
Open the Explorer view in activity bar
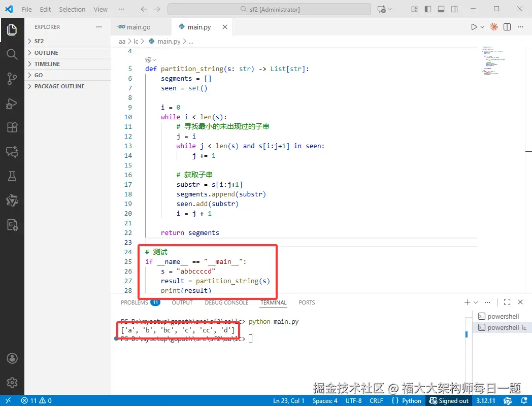coord(12,30)
